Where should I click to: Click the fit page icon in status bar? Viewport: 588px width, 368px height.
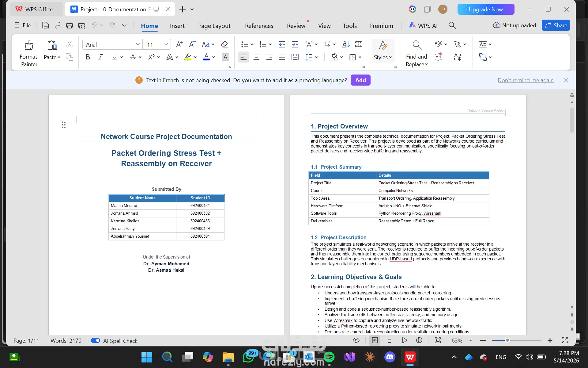click(438, 340)
